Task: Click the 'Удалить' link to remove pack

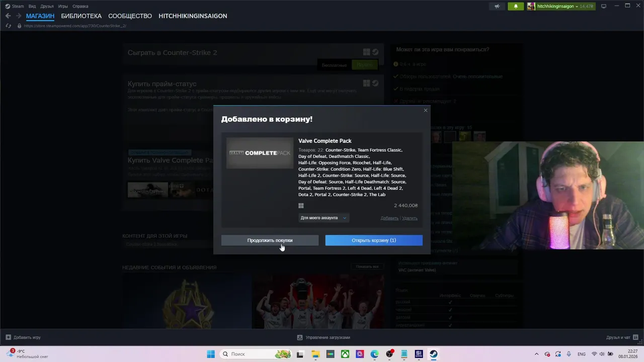Action: point(410,218)
